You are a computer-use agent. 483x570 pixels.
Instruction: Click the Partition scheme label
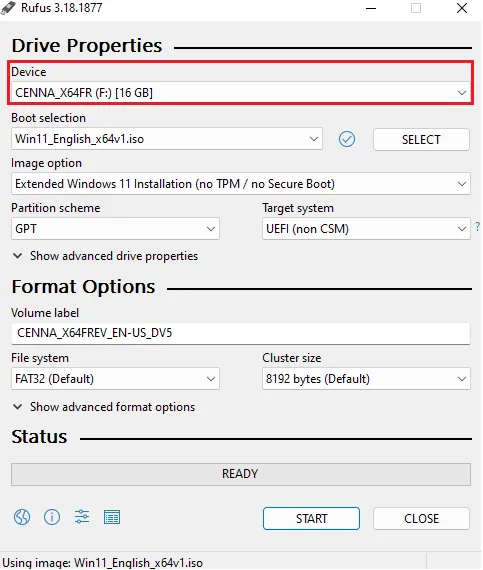point(56,208)
